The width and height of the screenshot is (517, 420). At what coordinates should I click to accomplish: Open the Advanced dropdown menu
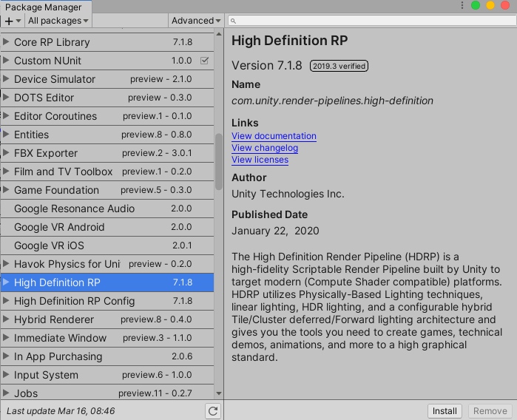[196, 21]
